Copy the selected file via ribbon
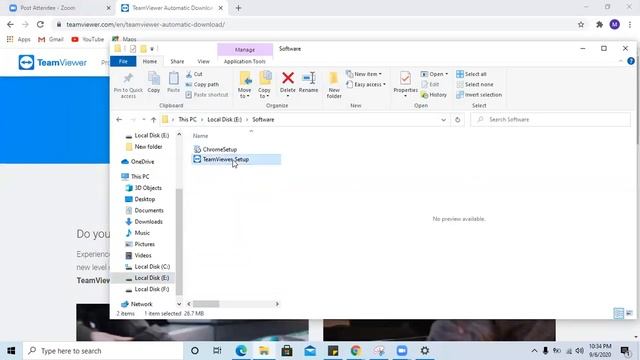This screenshot has width=640, height=360. pos(154,82)
